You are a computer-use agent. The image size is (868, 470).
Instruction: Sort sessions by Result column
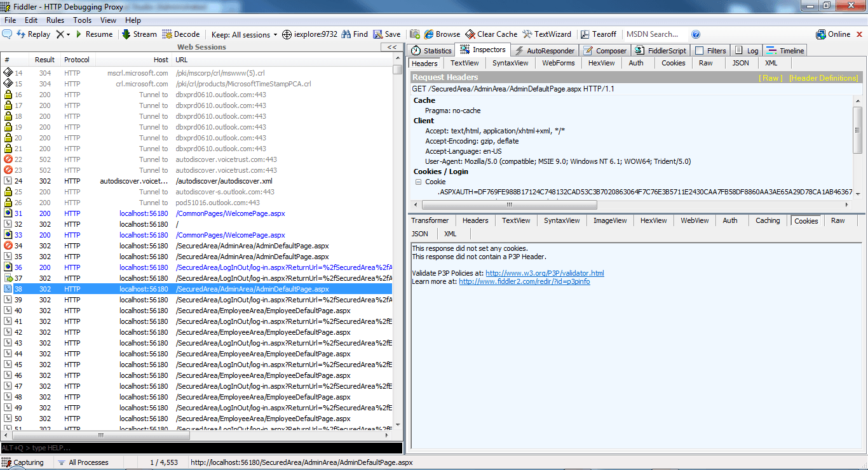(45, 60)
